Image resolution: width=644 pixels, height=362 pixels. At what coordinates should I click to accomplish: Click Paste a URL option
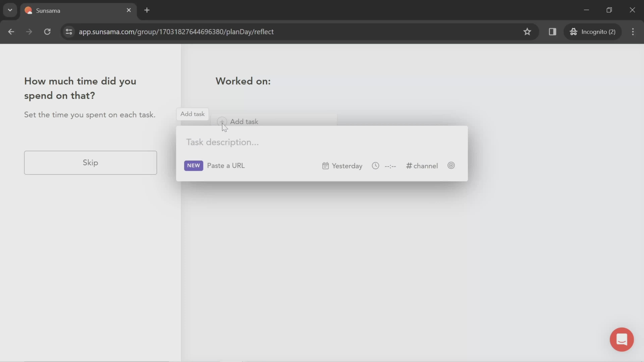tap(226, 166)
